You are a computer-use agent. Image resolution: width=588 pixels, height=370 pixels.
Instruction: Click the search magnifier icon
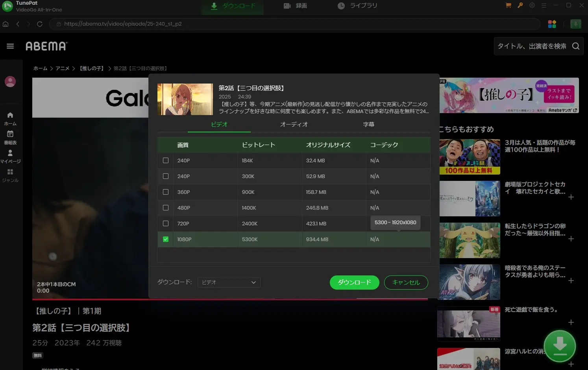(x=576, y=46)
